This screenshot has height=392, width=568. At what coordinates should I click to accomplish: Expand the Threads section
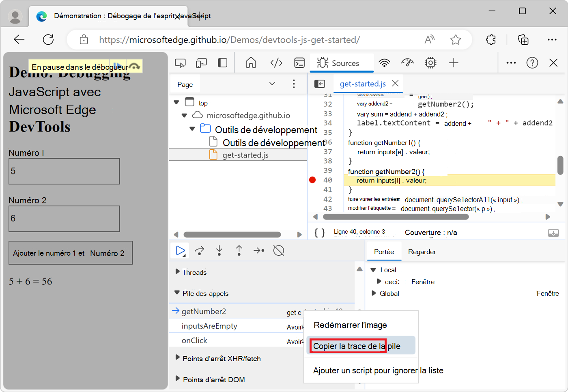pyautogui.click(x=177, y=271)
